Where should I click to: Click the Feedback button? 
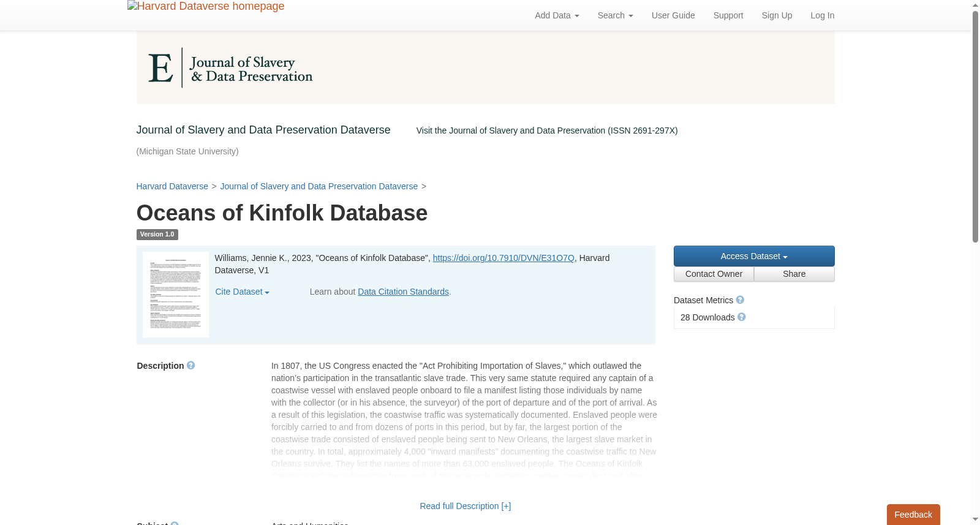(913, 515)
